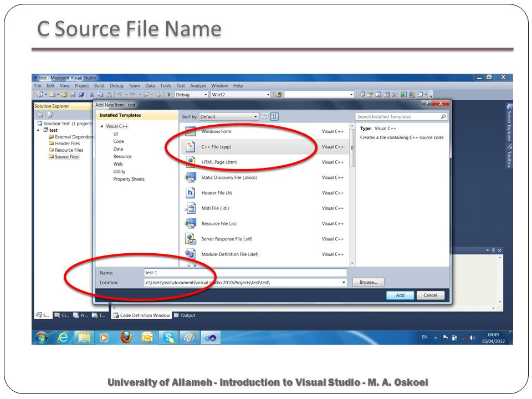Click the medium icons view button
532x399 pixels.
click(x=274, y=117)
